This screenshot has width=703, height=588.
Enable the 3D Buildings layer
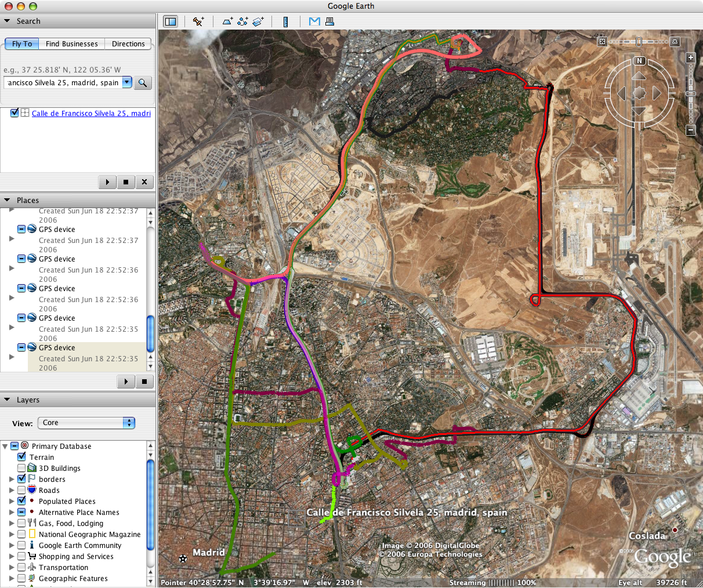21,468
